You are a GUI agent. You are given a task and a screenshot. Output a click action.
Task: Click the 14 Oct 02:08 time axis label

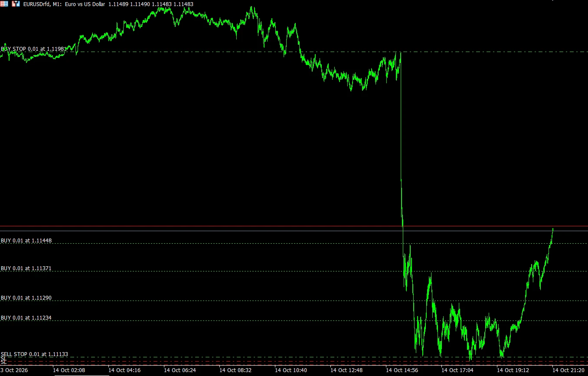point(69,370)
